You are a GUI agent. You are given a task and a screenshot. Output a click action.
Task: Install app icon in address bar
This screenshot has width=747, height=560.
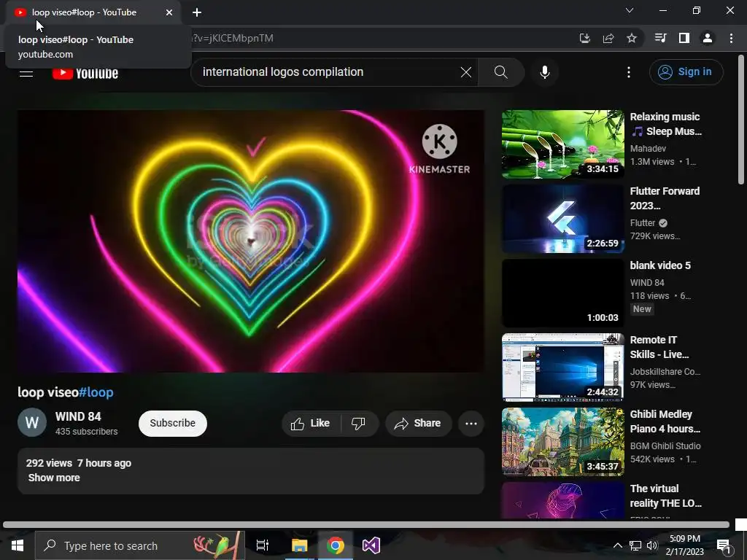point(584,38)
